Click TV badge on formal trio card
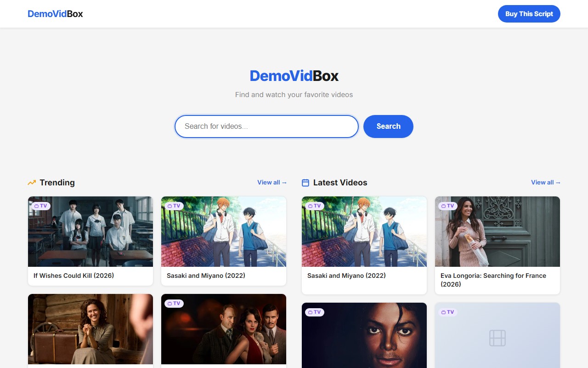The width and height of the screenshot is (588, 368). [x=174, y=304]
